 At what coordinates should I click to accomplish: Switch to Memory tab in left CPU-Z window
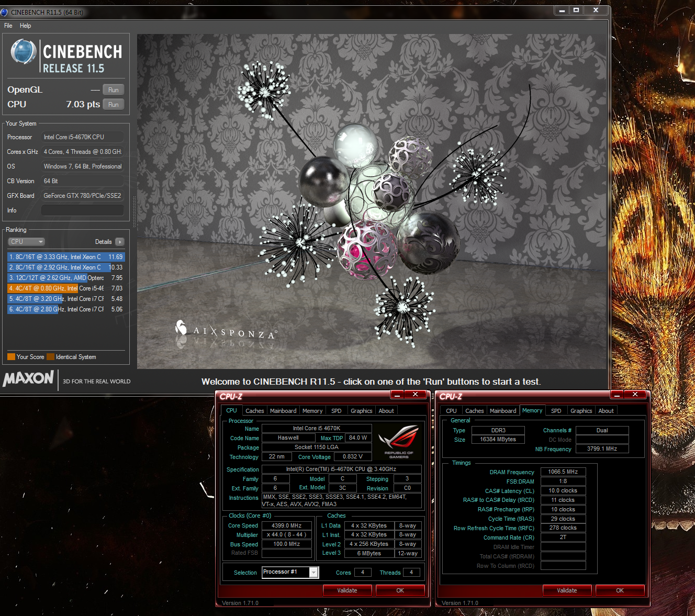312,411
